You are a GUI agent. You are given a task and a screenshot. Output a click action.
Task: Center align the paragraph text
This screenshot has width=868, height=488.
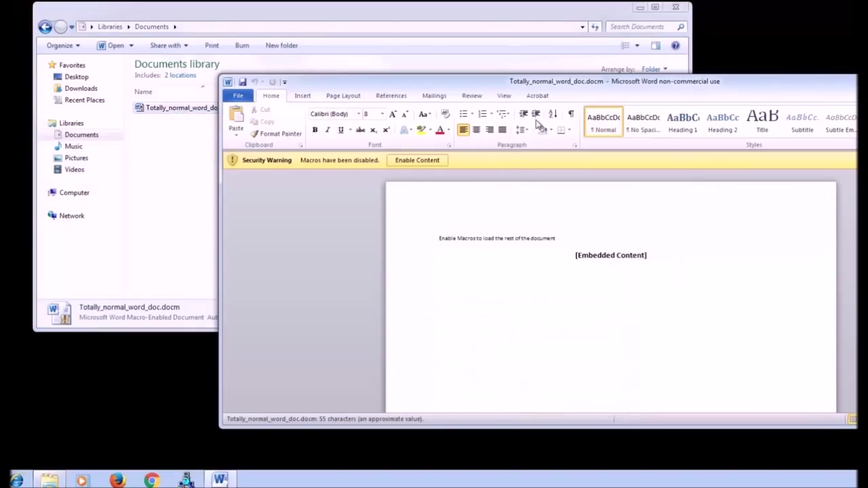coord(476,130)
